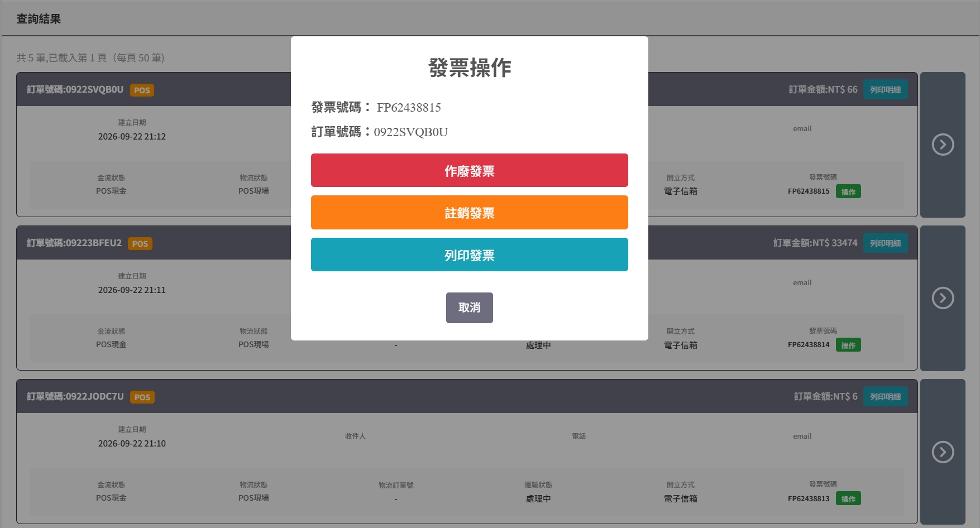Click 操作 next to invoice FP62438815
This screenshot has width=980, height=528.
(848, 191)
